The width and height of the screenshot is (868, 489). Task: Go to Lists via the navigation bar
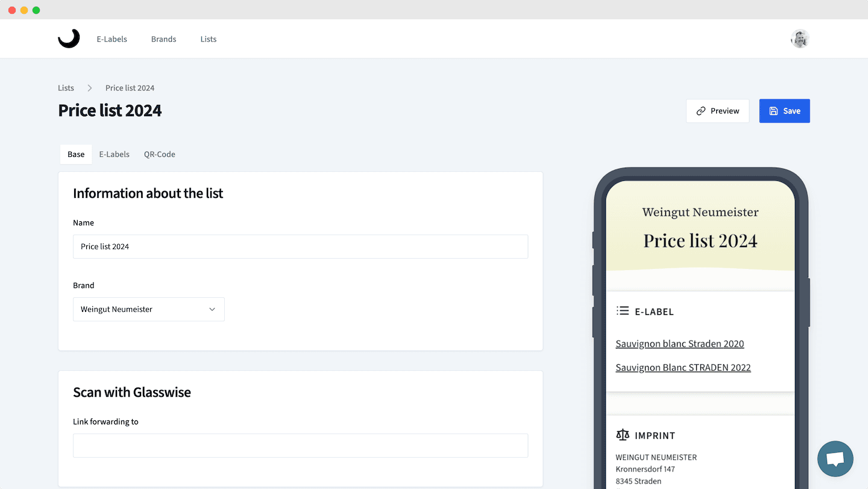coord(208,39)
